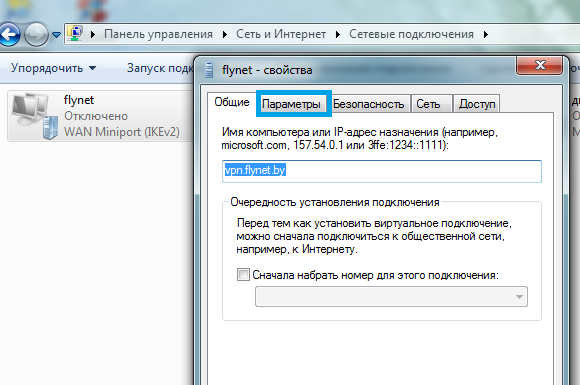Switch to the 'Параметры' tab
The height and width of the screenshot is (385, 580).
tap(291, 104)
